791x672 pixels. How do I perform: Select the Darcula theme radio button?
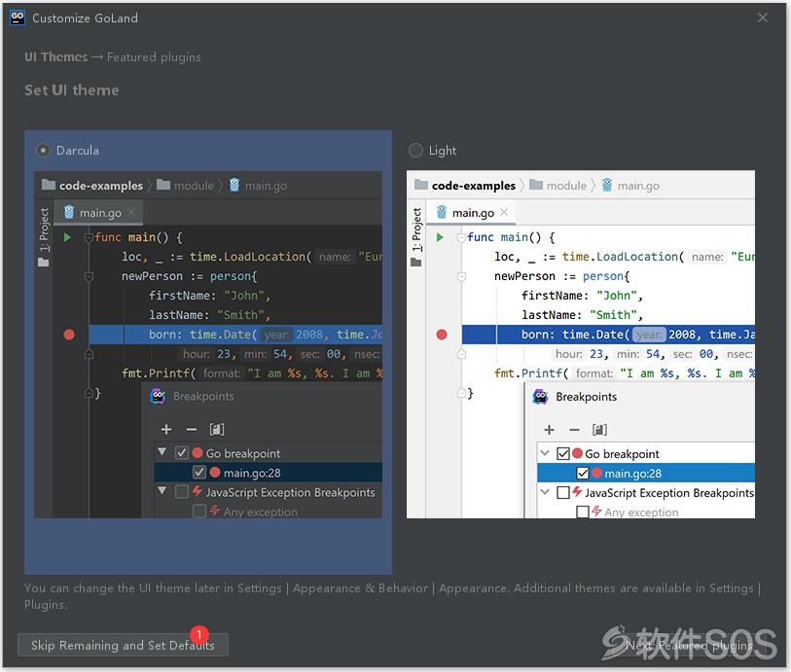(x=44, y=150)
